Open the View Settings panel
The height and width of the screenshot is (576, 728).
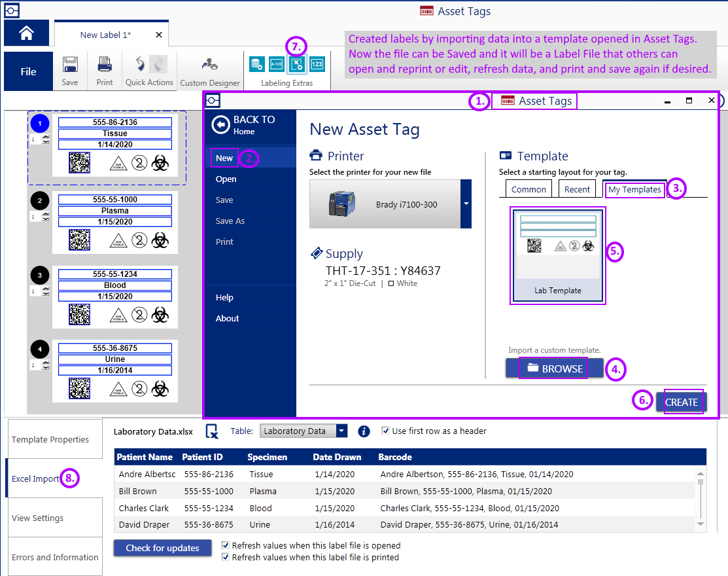37,517
